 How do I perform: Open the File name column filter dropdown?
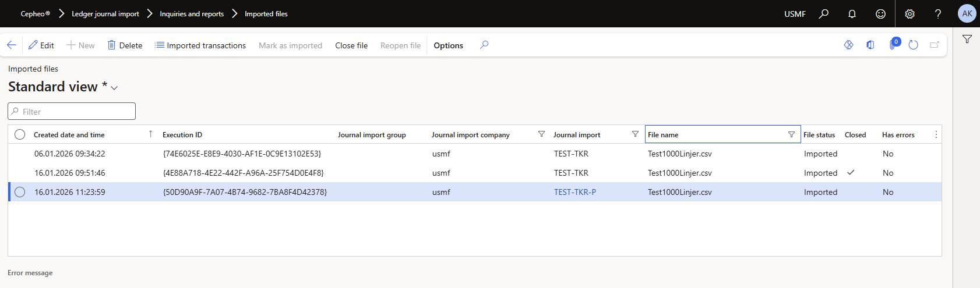791,134
